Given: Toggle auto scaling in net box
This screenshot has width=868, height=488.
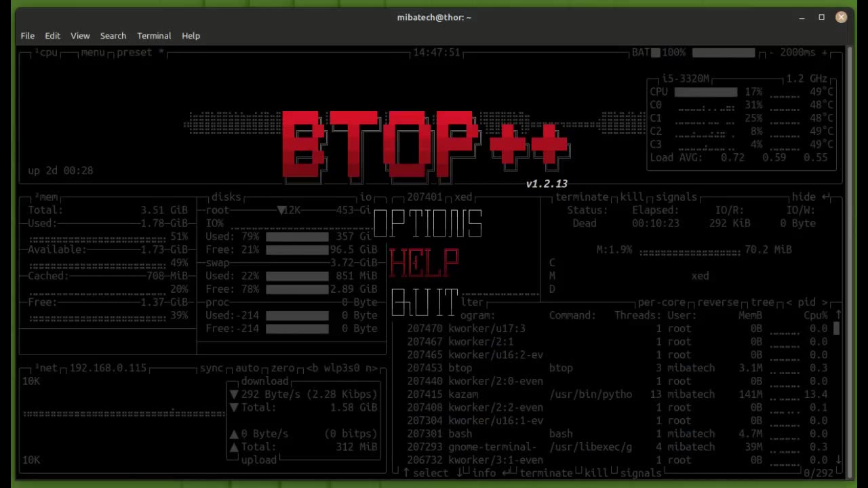Looking at the screenshot, I should point(247,368).
